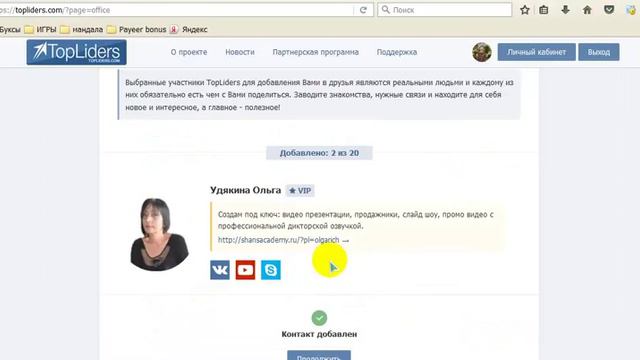The height and width of the screenshot is (360, 640).
Task: Open the О проекте menu item
Action: pos(189,52)
